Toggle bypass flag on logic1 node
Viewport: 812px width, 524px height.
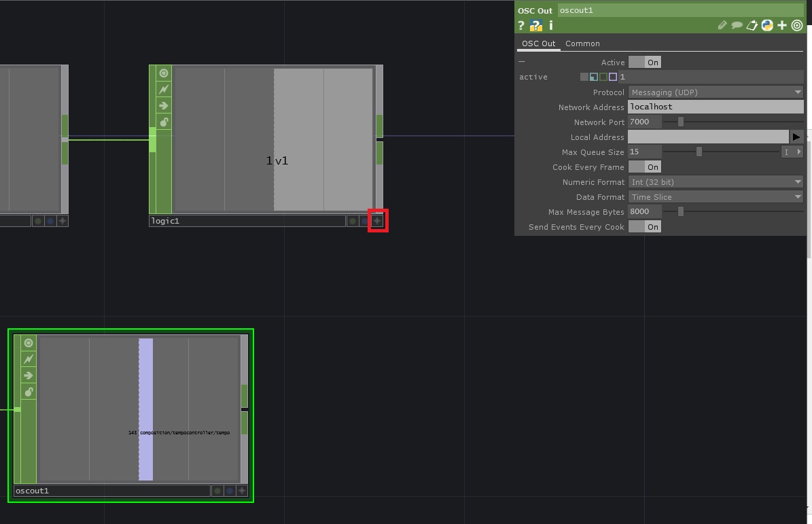(164, 90)
